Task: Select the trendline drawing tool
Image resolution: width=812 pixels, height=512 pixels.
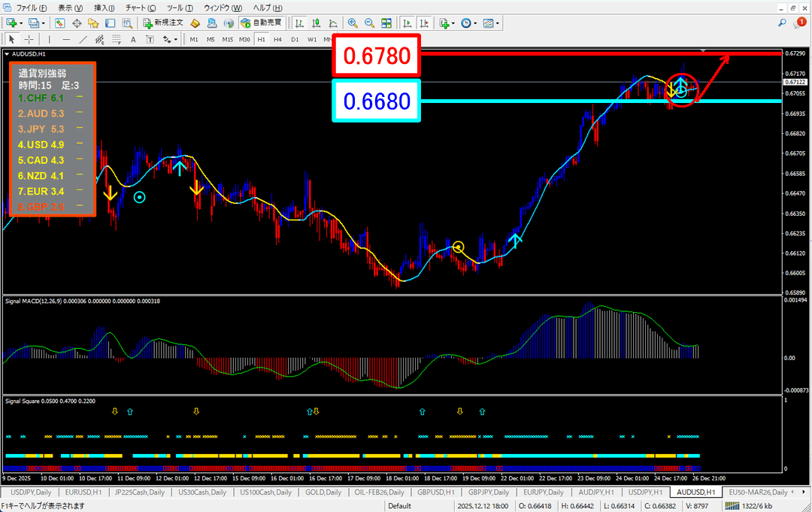Action: pyautogui.click(x=83, y=39)
